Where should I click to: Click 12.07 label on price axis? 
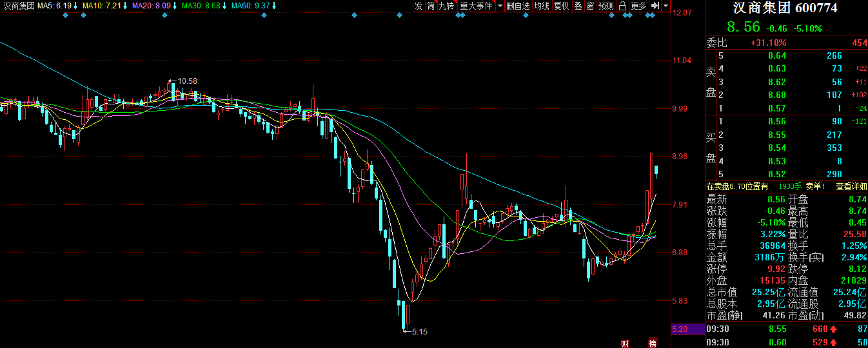pyautogui.click(x=682, y=13)
